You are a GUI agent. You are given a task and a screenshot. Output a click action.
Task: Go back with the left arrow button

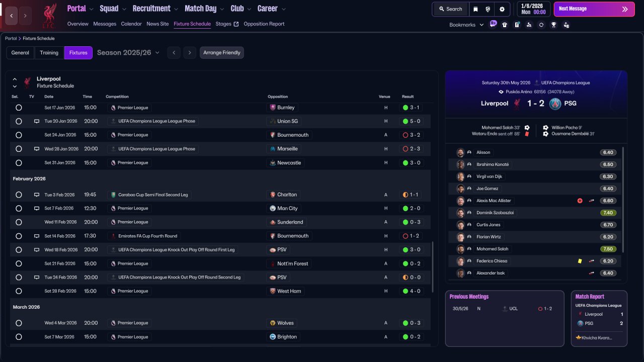[12, 16]
